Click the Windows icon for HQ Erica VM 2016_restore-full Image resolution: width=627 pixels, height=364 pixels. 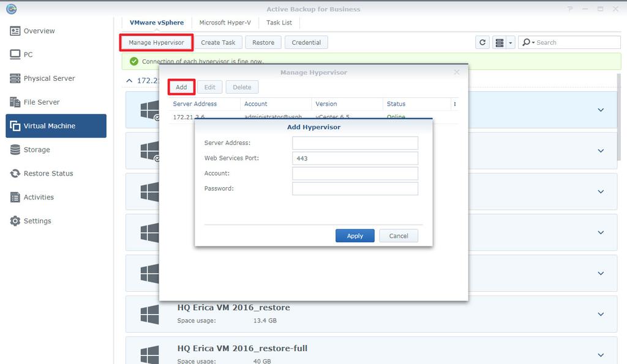coord(149,354)
